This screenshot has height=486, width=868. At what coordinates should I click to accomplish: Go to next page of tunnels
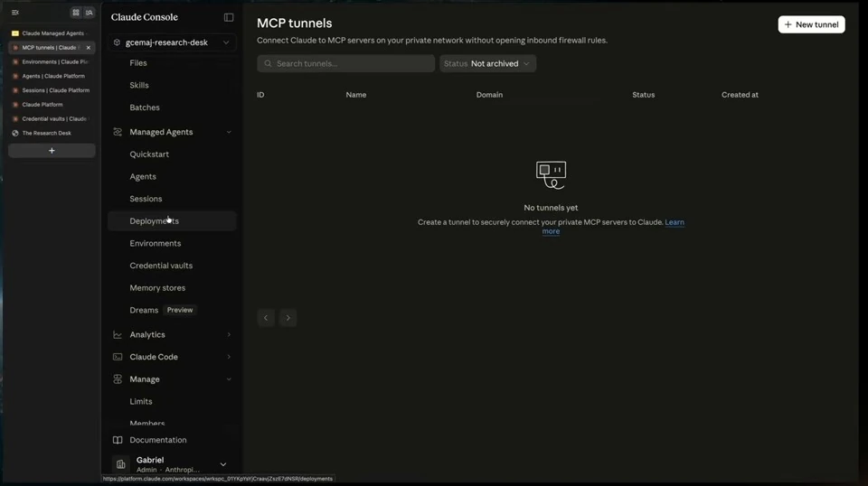(x=288, y=318)
